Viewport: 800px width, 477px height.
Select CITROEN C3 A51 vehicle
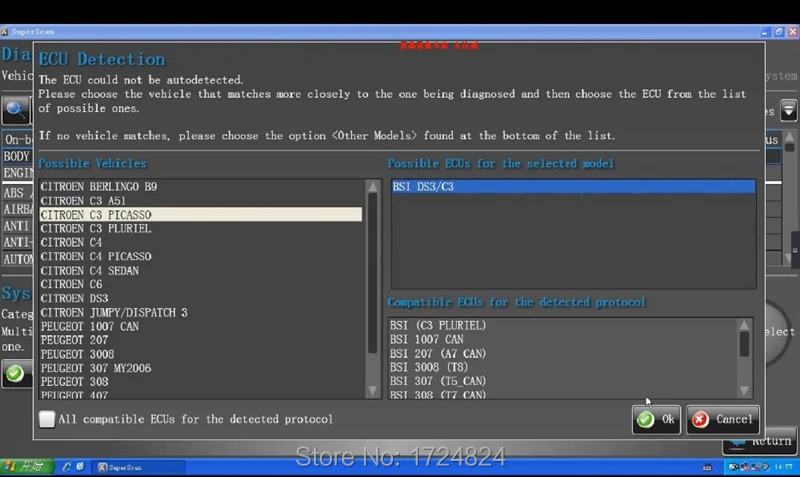click(201, 200)
